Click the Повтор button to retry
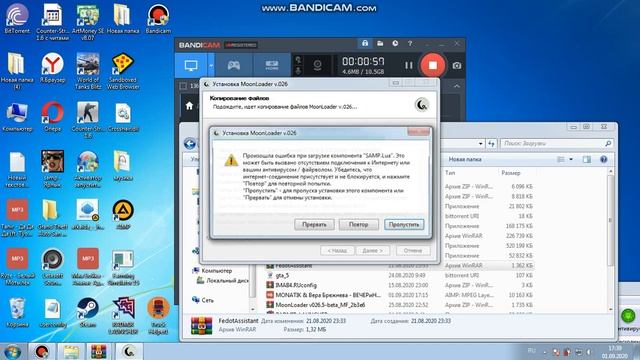640x360 pixels. click(358, 224)
